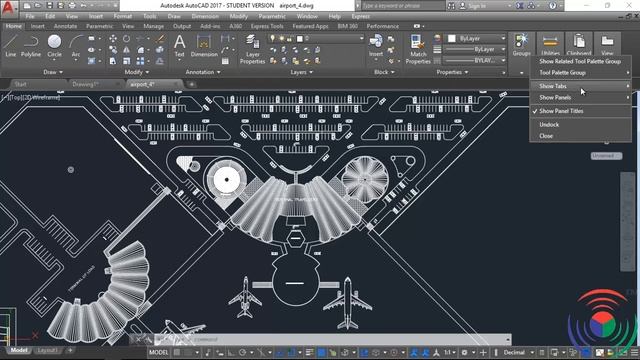
Task: Open Show Panels submenu
Action: point(580,98)
